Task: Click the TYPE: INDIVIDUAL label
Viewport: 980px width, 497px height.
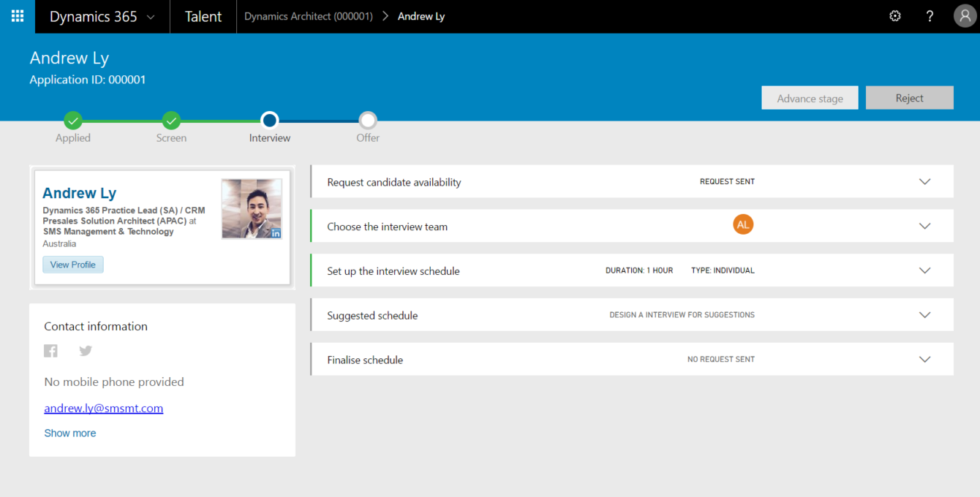Action: coord(723,271)
